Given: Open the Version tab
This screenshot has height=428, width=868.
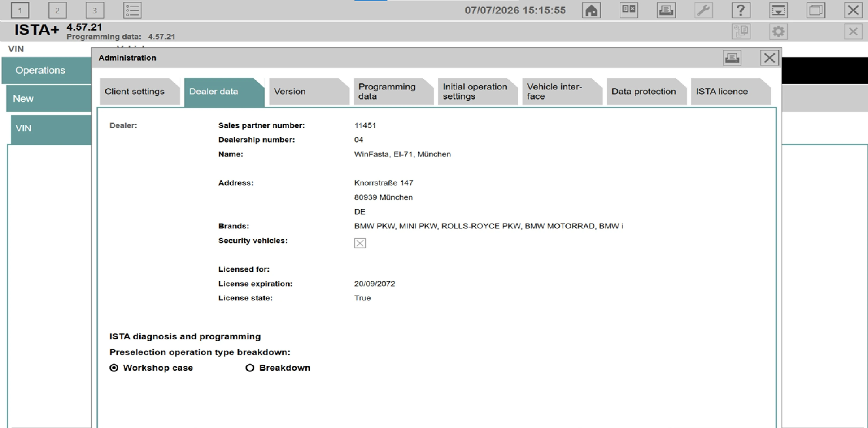Looking at the screenshot, I should point(309,92).
